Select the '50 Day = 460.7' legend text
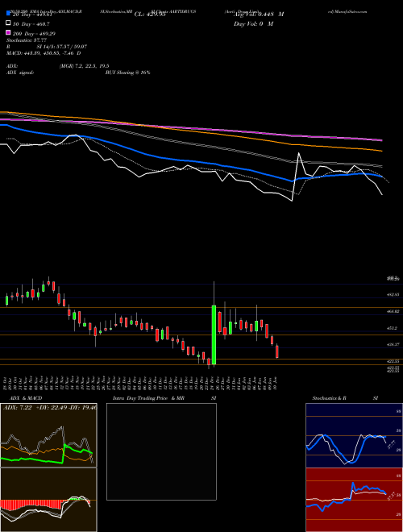Screen dimensions: 403x532 click(31, 24)
